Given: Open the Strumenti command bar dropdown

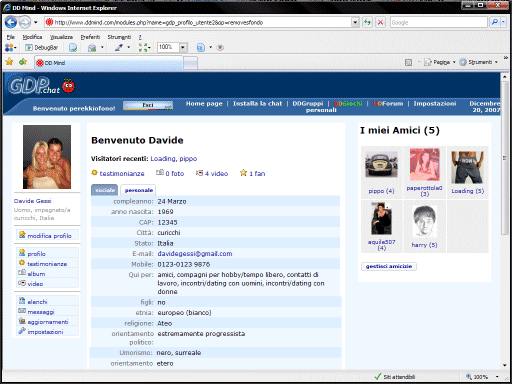Looking at the screenshot, I should [478, 62].
